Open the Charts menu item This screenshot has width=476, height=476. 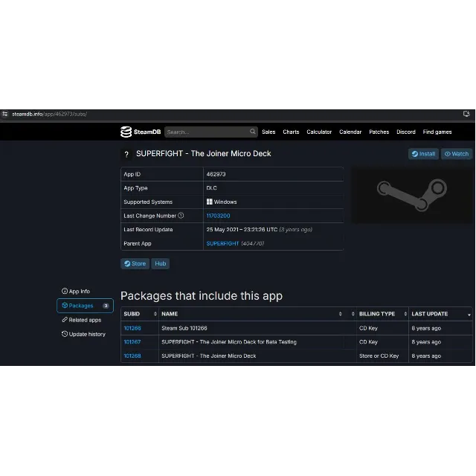tap(291, 132)
